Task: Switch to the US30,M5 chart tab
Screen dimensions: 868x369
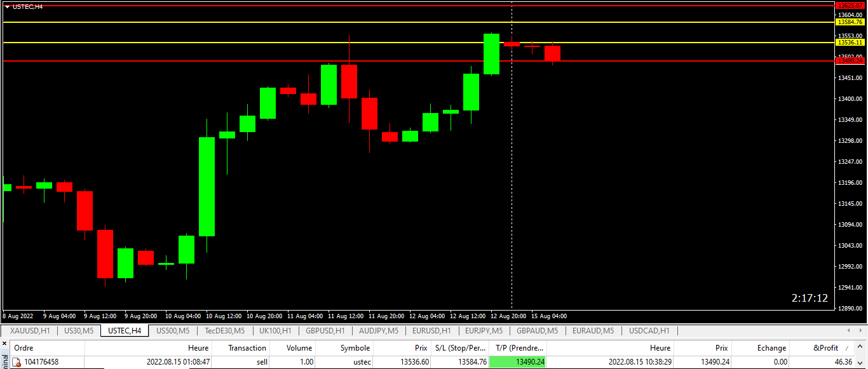Action: tap(79, 331)
